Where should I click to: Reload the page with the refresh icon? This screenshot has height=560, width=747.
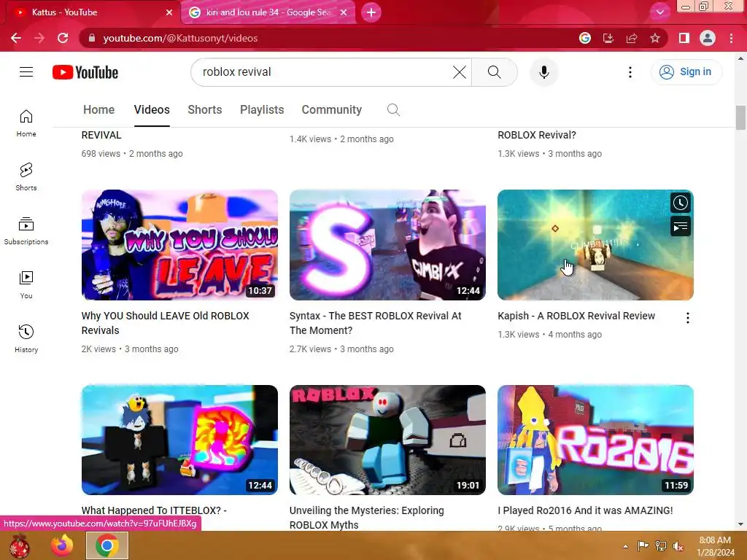(x=63, y=38)
